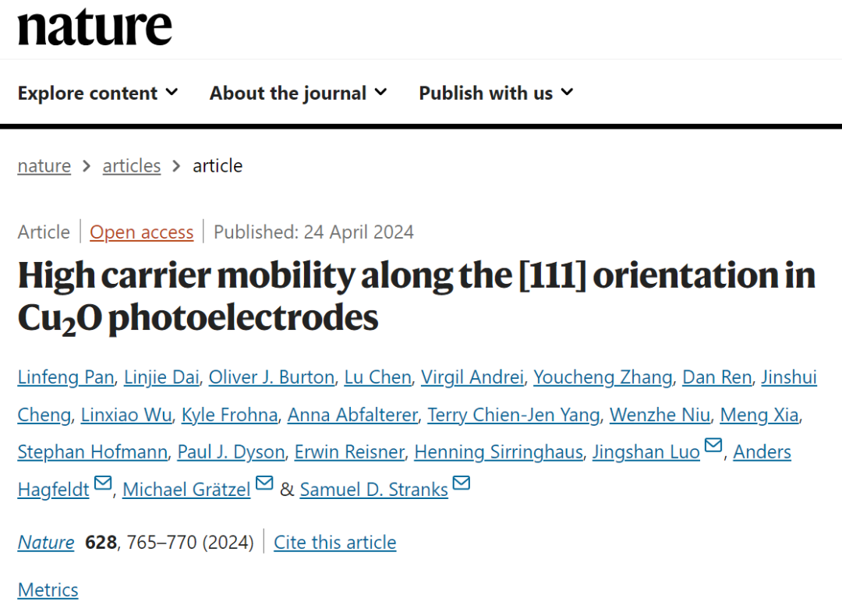This screenshot has height=616, width=842.
Task: View the article Metrics
Action: point(48,589)
